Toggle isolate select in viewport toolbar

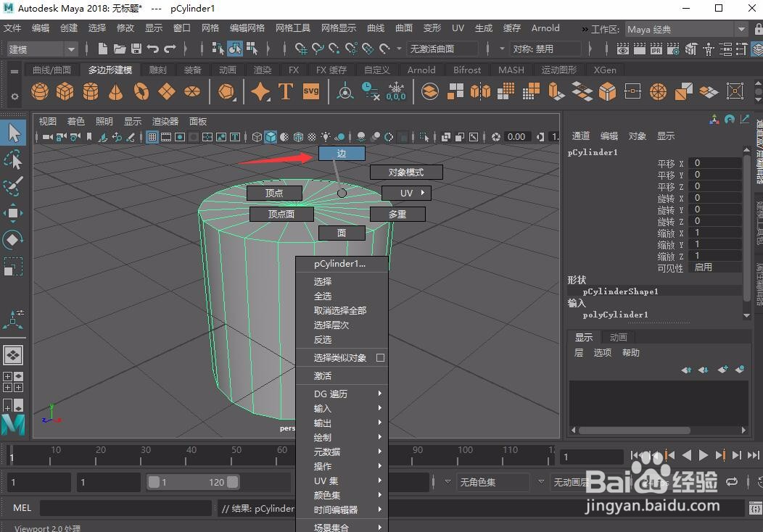pos(424,137)
